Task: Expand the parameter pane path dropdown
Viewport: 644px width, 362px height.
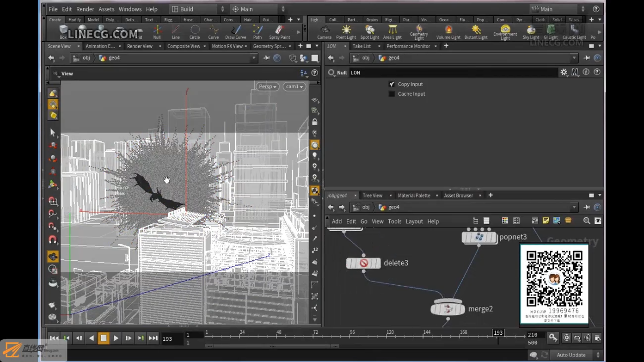Action: (574, 58)
